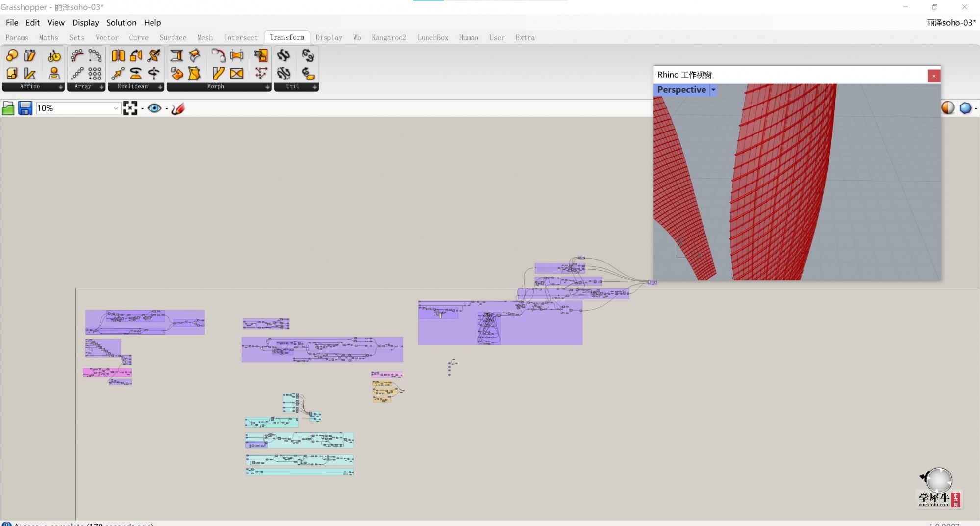Open the Perspective viewport dropdown arrow
980x526 pixels.
tap(713, 90)
